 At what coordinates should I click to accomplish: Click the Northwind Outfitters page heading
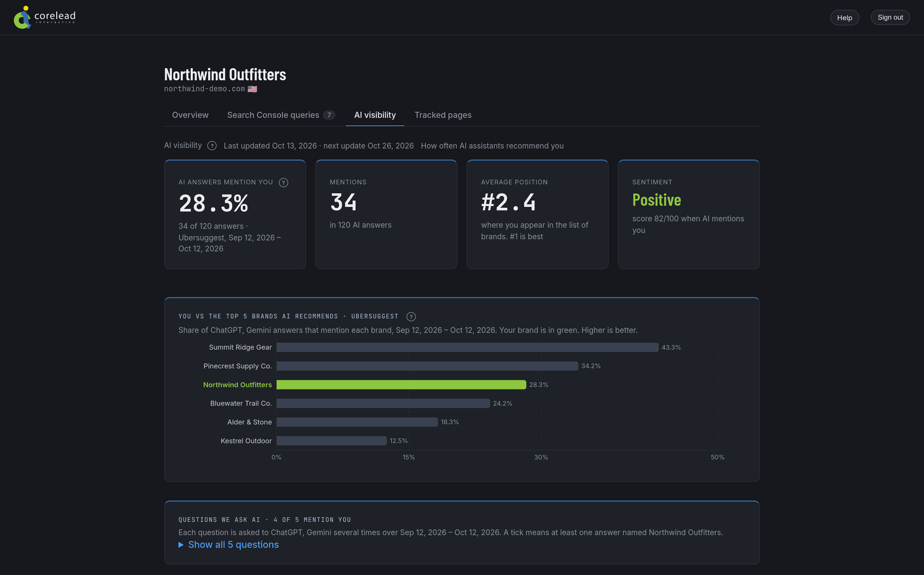click(225, 74)
